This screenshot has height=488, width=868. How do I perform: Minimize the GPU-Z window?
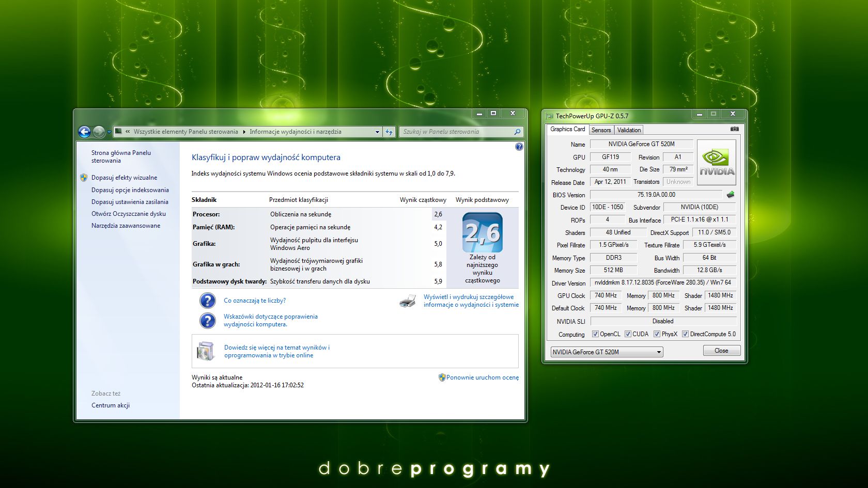click(699, 114)
